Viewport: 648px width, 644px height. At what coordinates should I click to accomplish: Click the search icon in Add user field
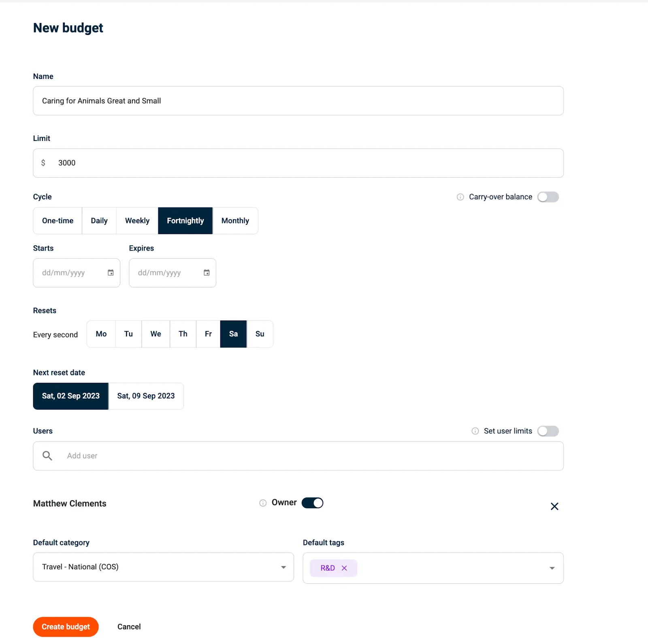47,456
